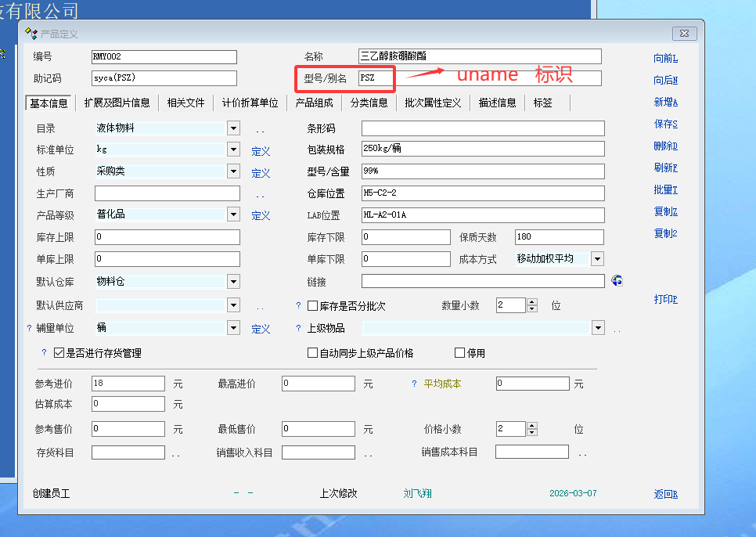Tick the 停用 checkbox

click(x=459, y=353)
